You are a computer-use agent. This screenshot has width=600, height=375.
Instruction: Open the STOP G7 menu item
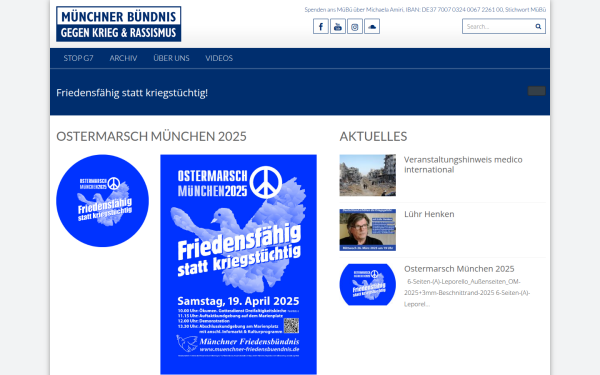[x=78, y=58]
